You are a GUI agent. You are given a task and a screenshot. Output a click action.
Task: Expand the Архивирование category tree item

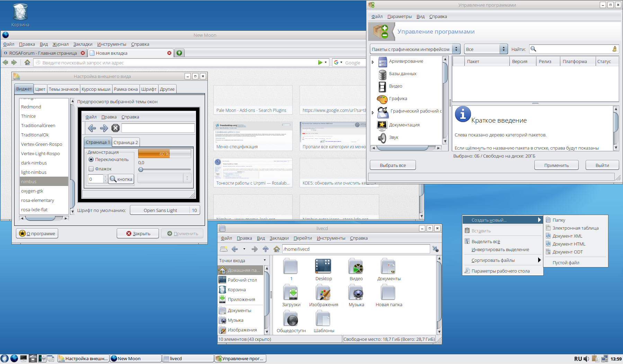pos(373,62)
